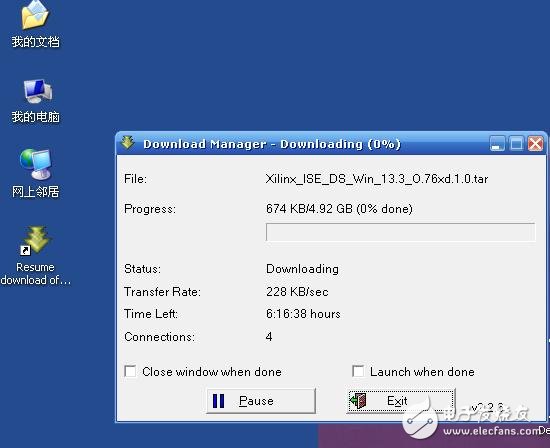Click the 6:16:38 hours time left value
This screenshot has width=550, height=448.
303,314
